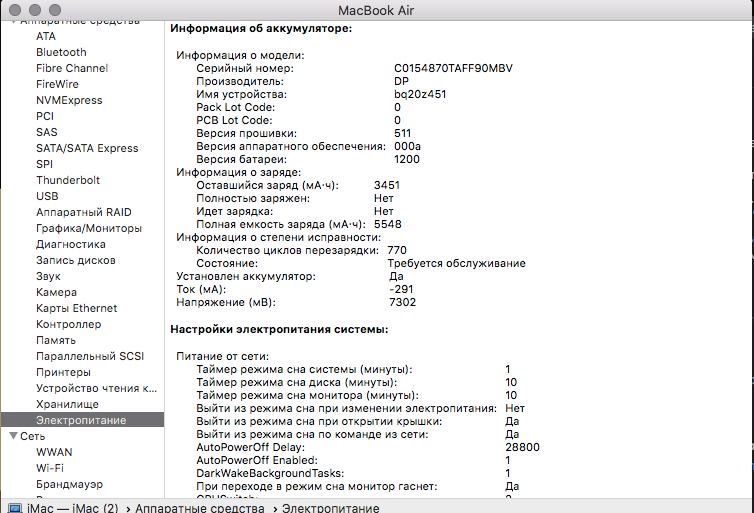Open Хранилище section
Viewport: 754px width, 513px height.
67,404
